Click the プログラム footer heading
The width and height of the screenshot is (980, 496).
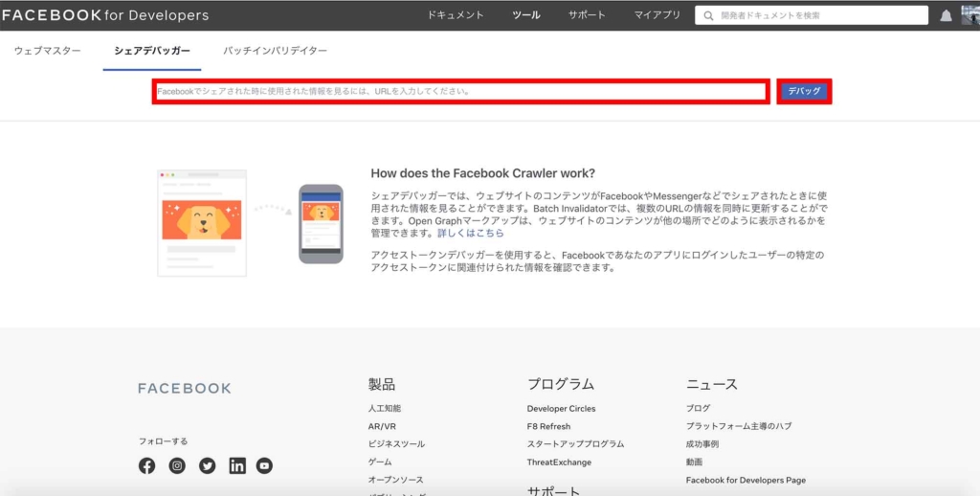pos(561,384)
